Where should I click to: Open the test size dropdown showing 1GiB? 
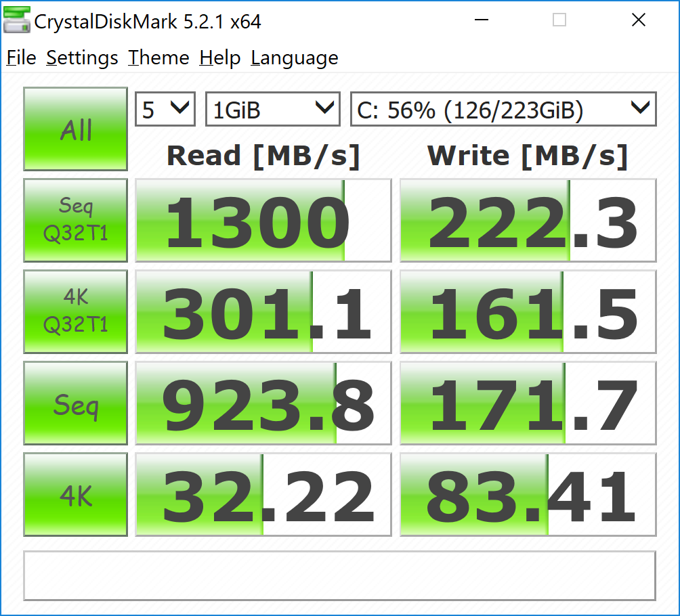point(273,109)
